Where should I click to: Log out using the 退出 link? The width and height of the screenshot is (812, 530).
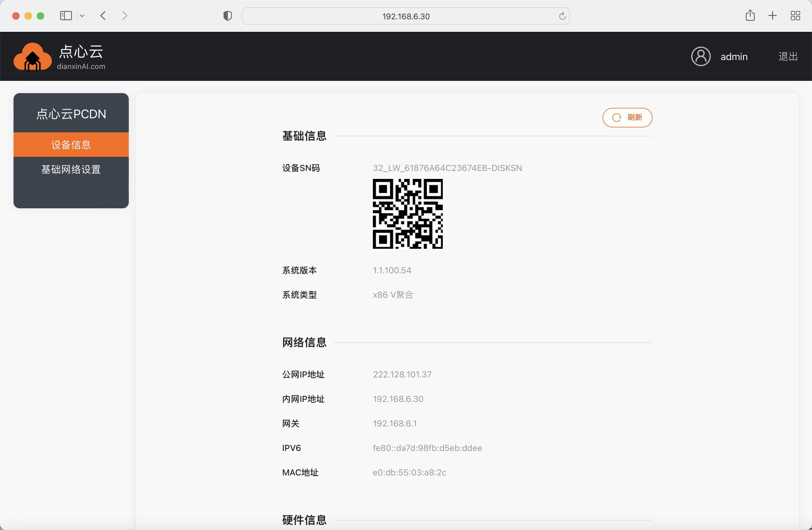788,57
